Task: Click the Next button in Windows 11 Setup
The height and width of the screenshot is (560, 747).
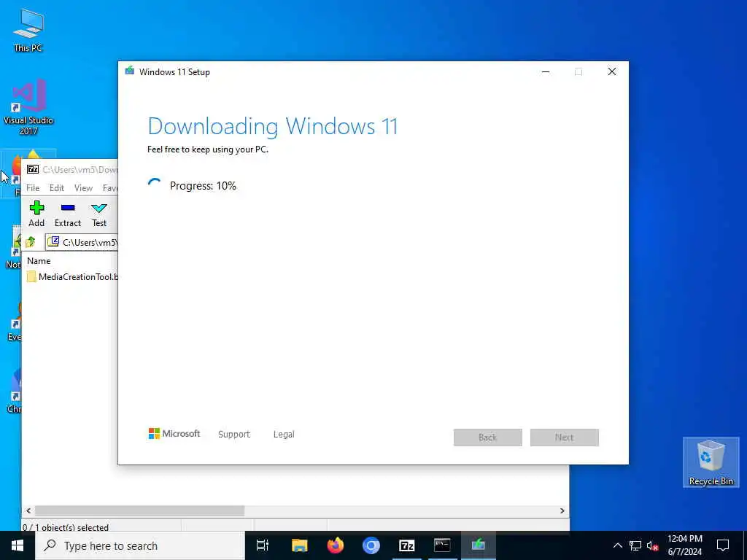Action: (x=564, y=437)
